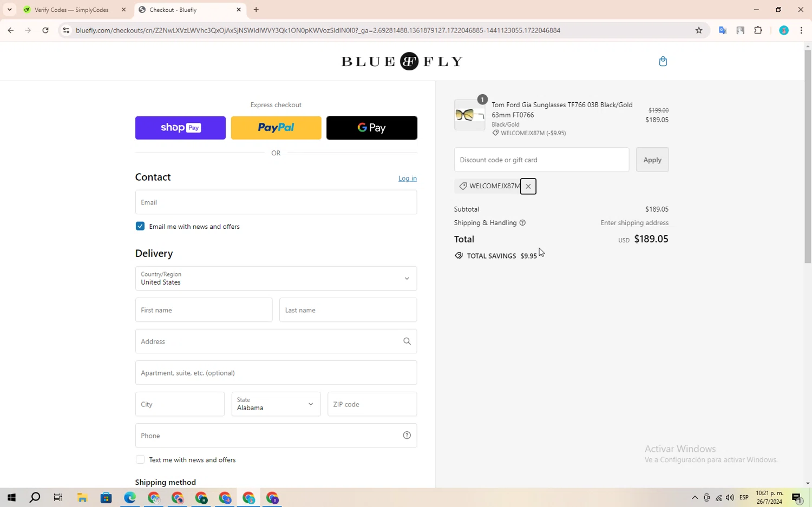
Task: Open Task View on the taskbar
Action: (58, 498)
